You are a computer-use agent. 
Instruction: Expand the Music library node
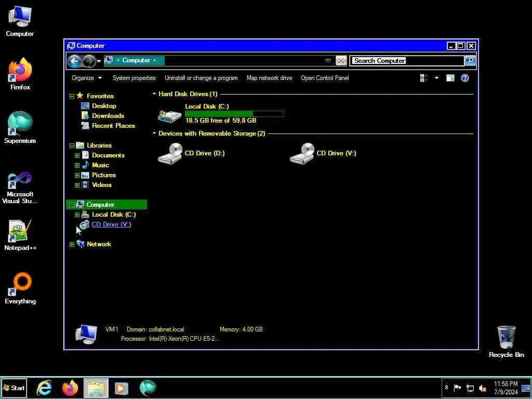[77, 166]
